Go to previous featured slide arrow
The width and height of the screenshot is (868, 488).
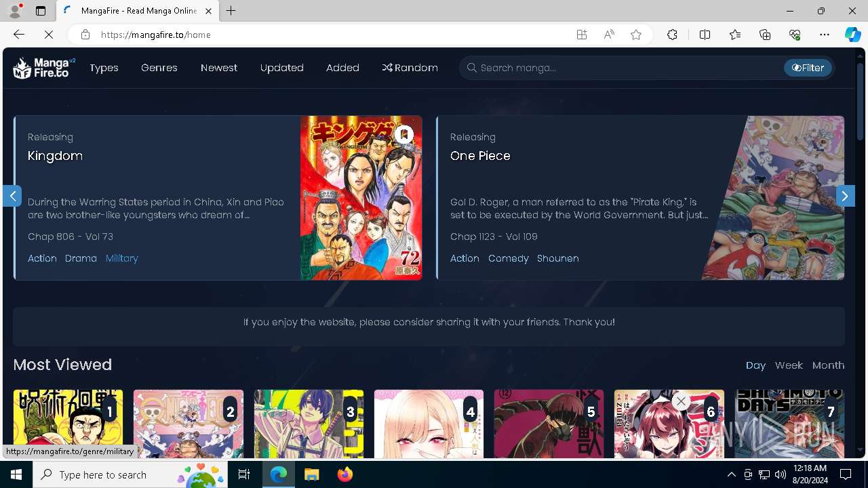12,196
